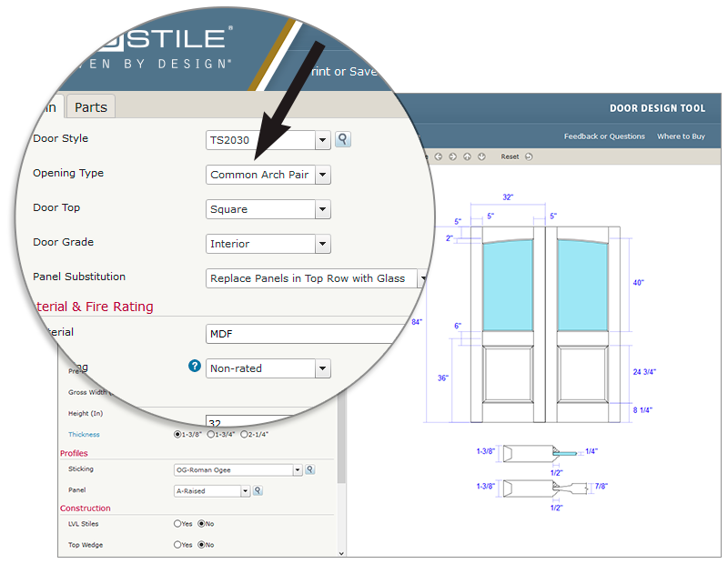Image resolution: width=728 pixels, height=564 pixels.
Task: Set LVL Stiles to Yes
Action: click(x=177, y=524)
